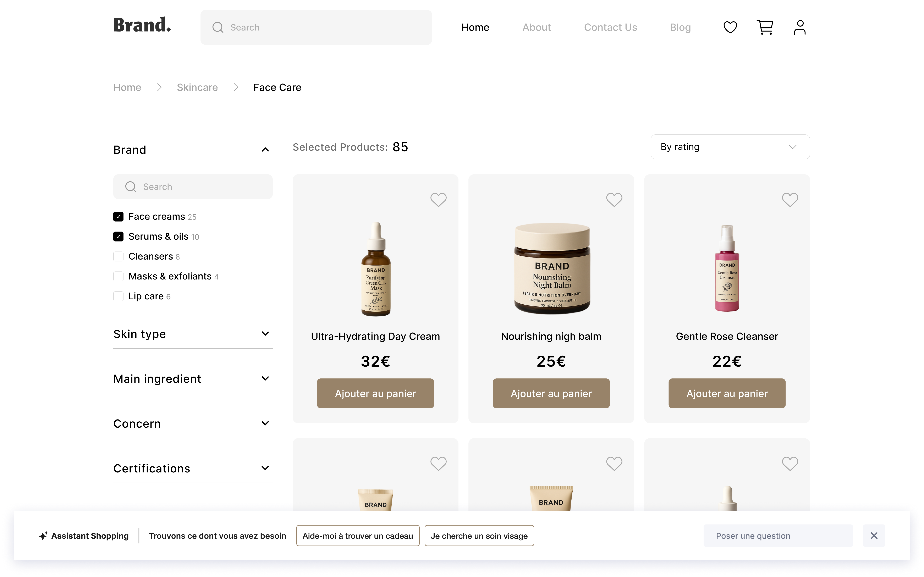This screenshot has height=577, width=924.
Task: Open the shopping cart icon
Action: click(x=764, y=27)
